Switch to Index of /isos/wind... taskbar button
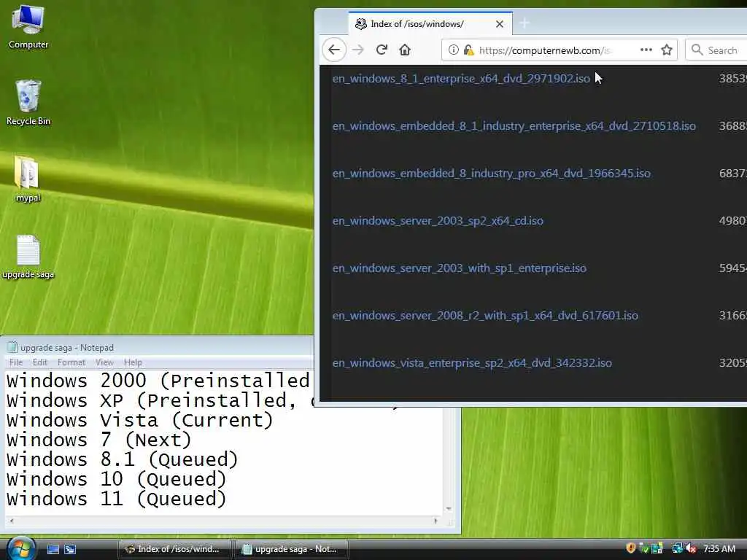 click(x=175, y=549)
